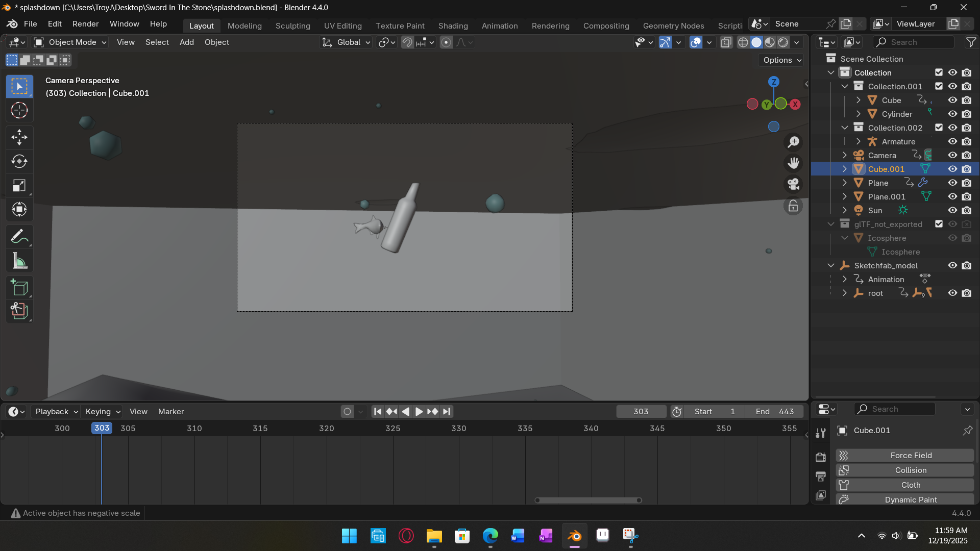980x551 pixels.
Task: Click the Collision physics button
Action: pos(904,470)
